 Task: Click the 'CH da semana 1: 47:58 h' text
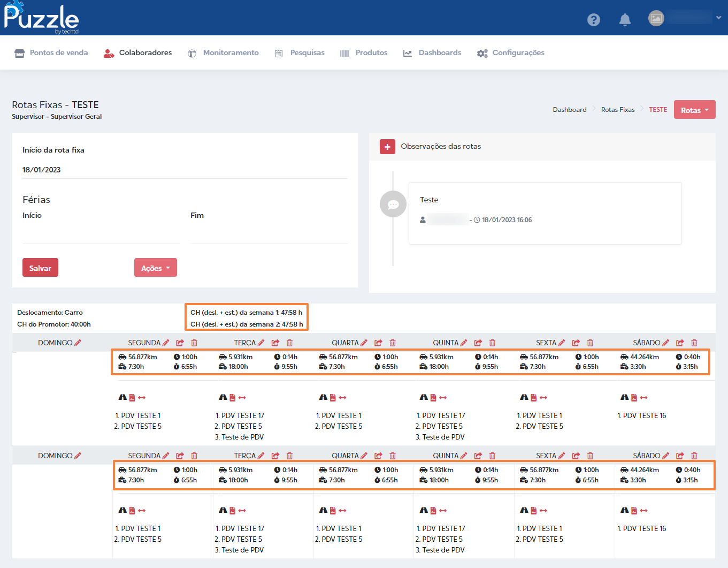click(246, 312)
